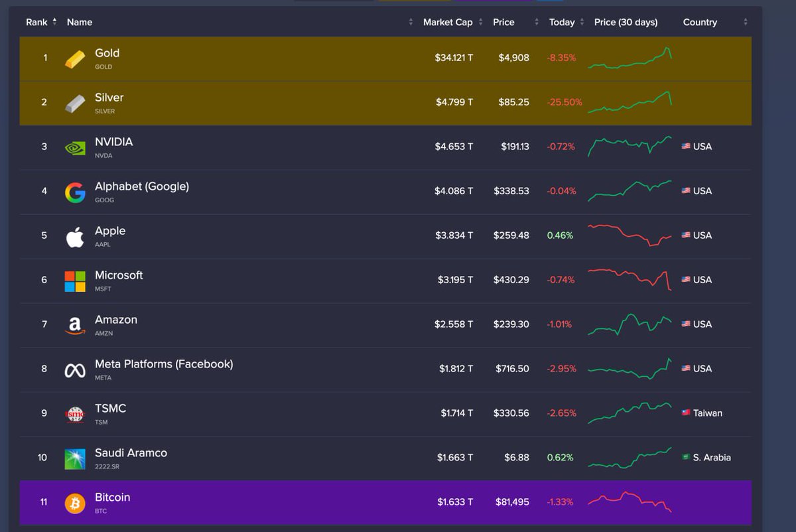Click the Microsoft logo icon

75,281
